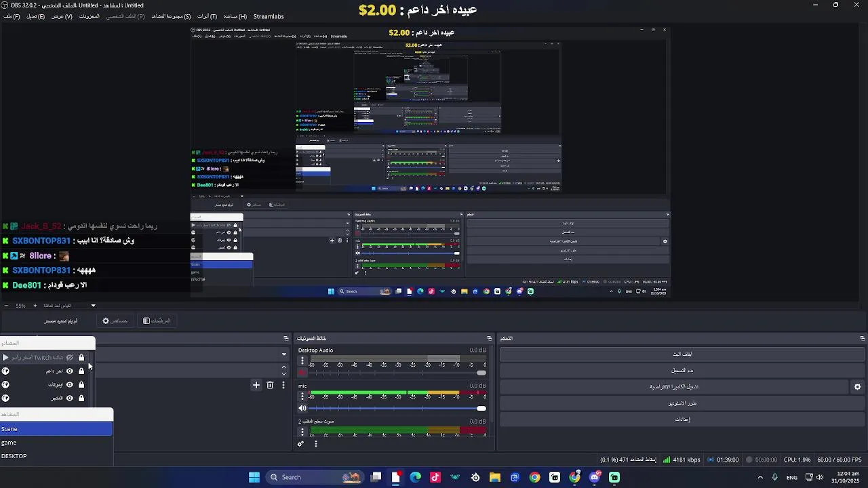Mute the mic channel
Viewport: 868px width, 488px height.
[302, 408]
